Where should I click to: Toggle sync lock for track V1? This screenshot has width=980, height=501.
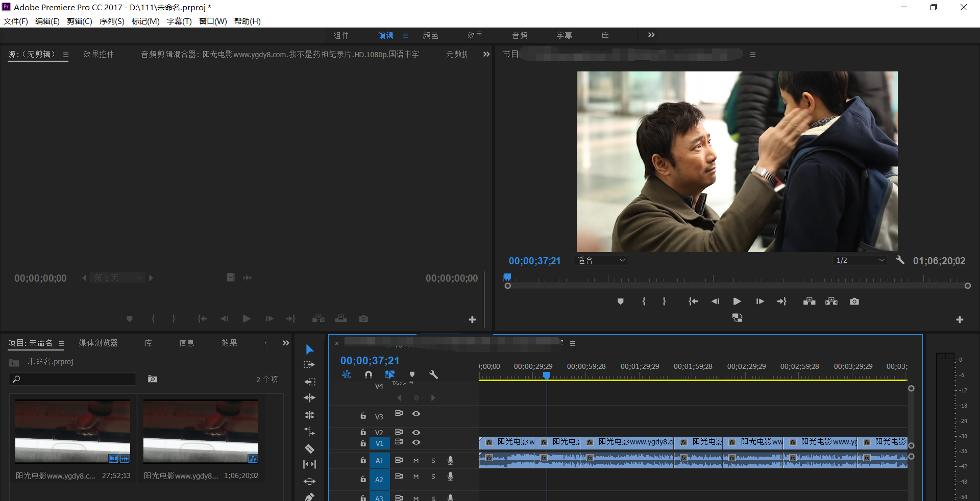point(399,442)
